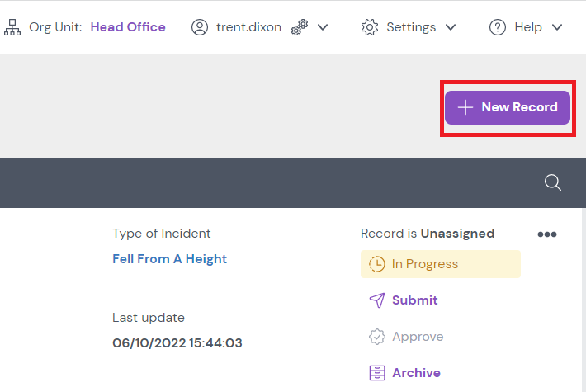Screen dimensions: 586x392
Task: Create a new record with New Record
Action: (508, 107)
